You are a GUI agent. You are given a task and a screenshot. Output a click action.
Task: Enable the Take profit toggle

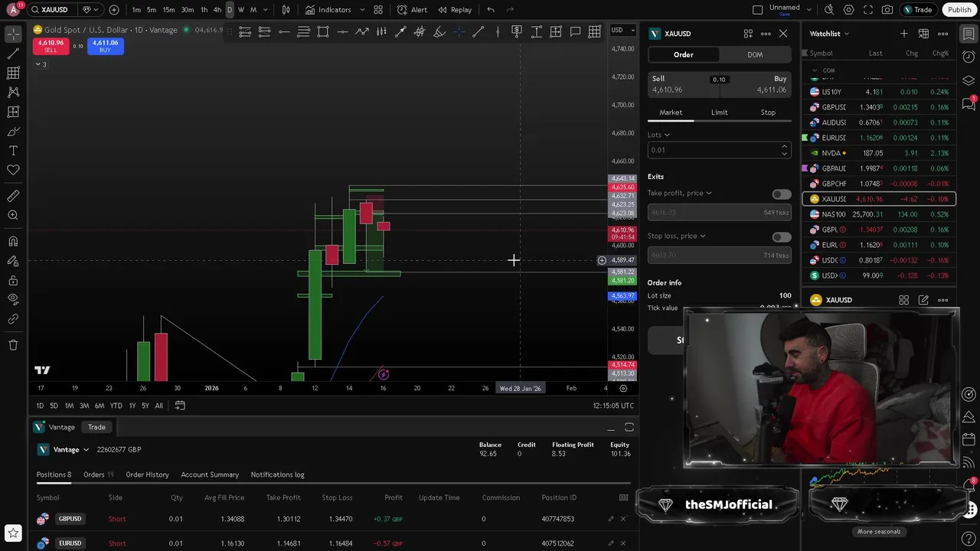781,194
